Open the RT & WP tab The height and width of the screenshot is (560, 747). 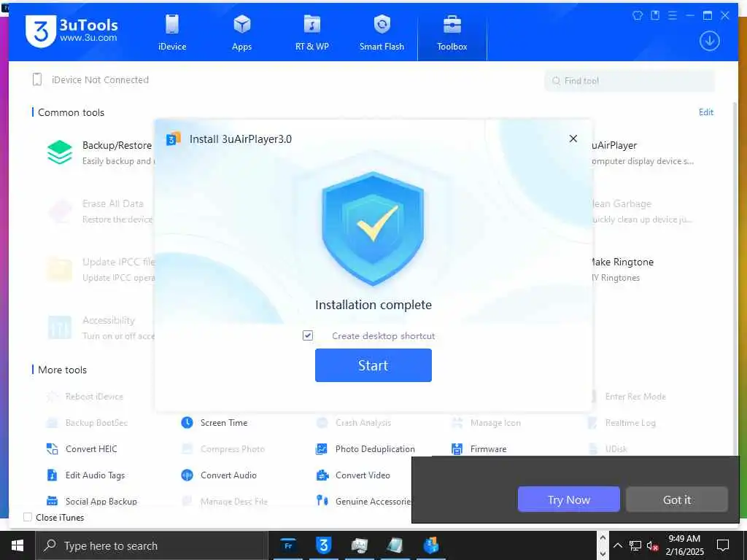coord(311,32)
